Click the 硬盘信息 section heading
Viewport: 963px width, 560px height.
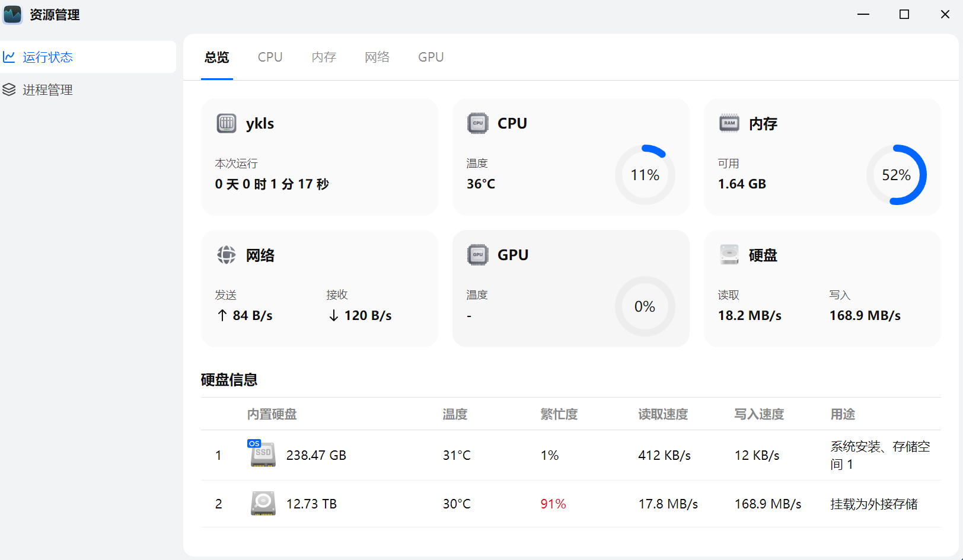pos(229,380)
